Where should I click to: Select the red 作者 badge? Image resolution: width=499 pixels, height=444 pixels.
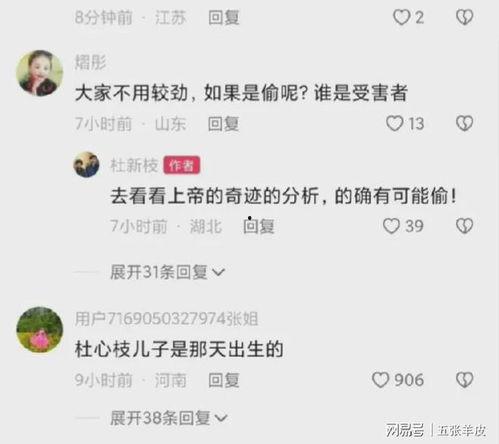point(182,165)
